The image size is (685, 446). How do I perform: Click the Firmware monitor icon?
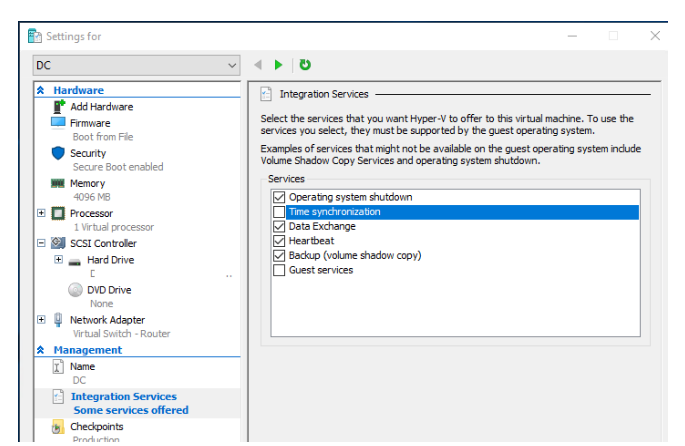[58, 122]
